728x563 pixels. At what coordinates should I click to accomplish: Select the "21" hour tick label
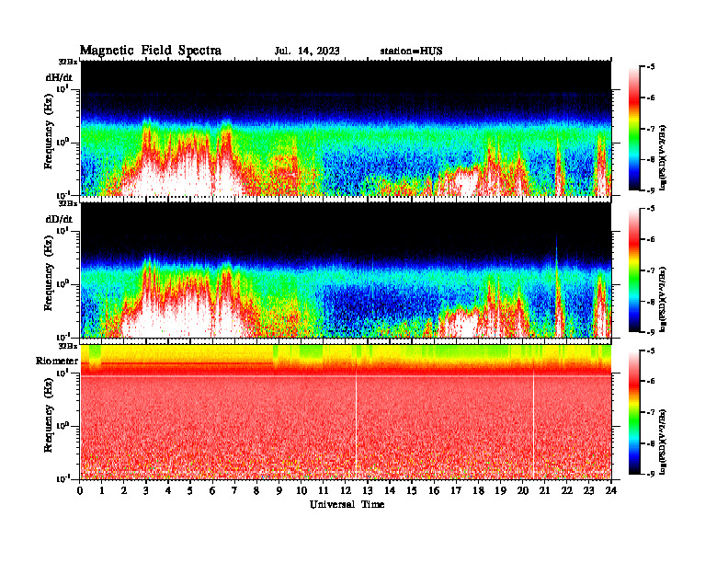click(544, 490)
